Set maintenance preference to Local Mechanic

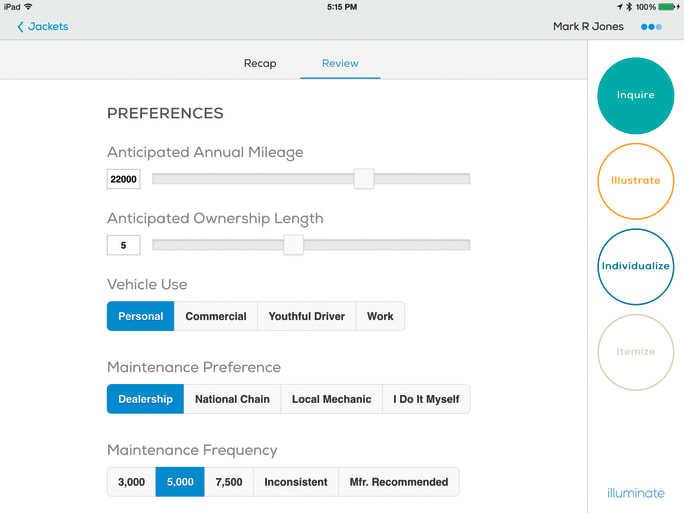point(331,399)
